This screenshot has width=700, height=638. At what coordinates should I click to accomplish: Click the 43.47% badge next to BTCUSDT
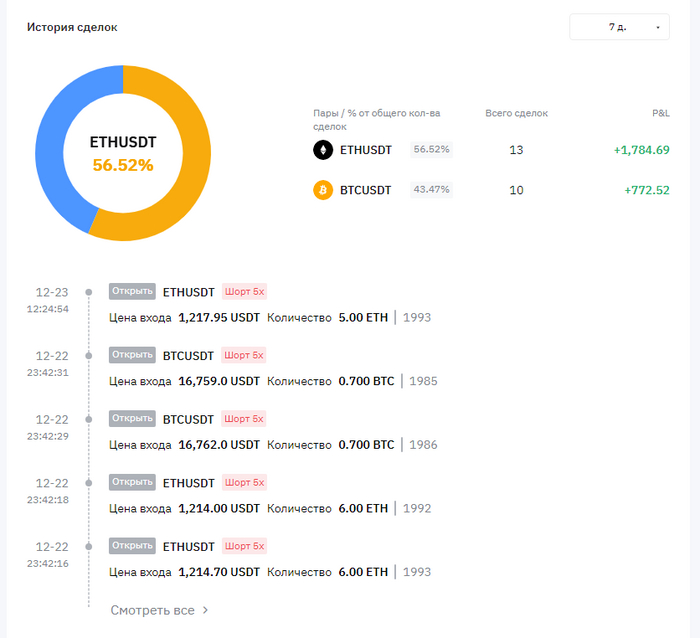coord(432,190)
